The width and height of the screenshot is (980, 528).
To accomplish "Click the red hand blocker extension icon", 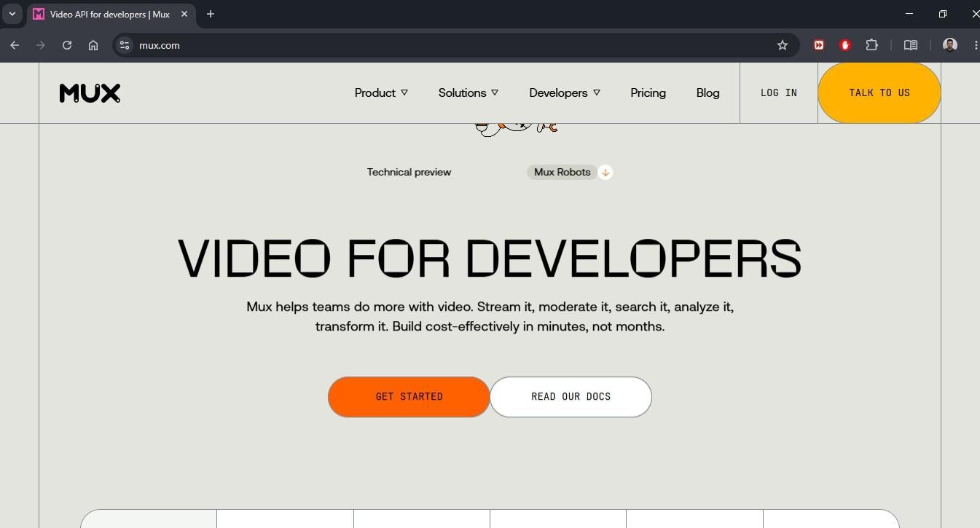I will click(x=845, y=45).
